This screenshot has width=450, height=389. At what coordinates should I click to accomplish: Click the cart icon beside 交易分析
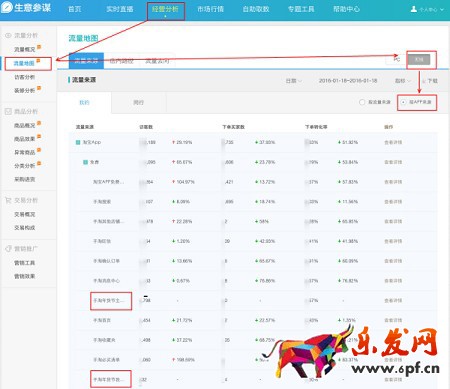(x=8, y=200)
